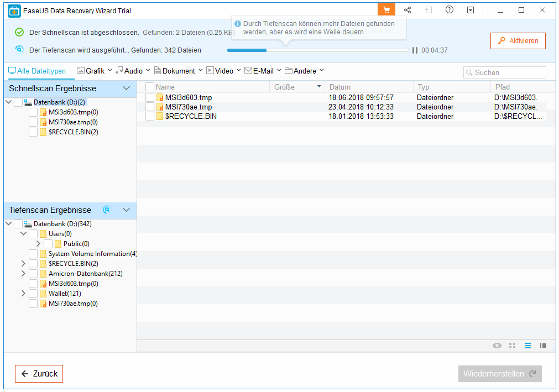The height and width of the screenshot is (392, 559).
Task: Click the green Schnellscan completed check icon
Action: click(x=19, y=33)
